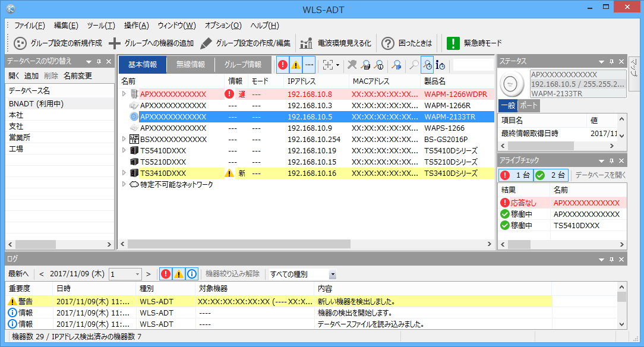This screenshot has width=644, height=347.
Task: Toggle 1 台 error filter in アライブチェック
Action: point(516,175)
